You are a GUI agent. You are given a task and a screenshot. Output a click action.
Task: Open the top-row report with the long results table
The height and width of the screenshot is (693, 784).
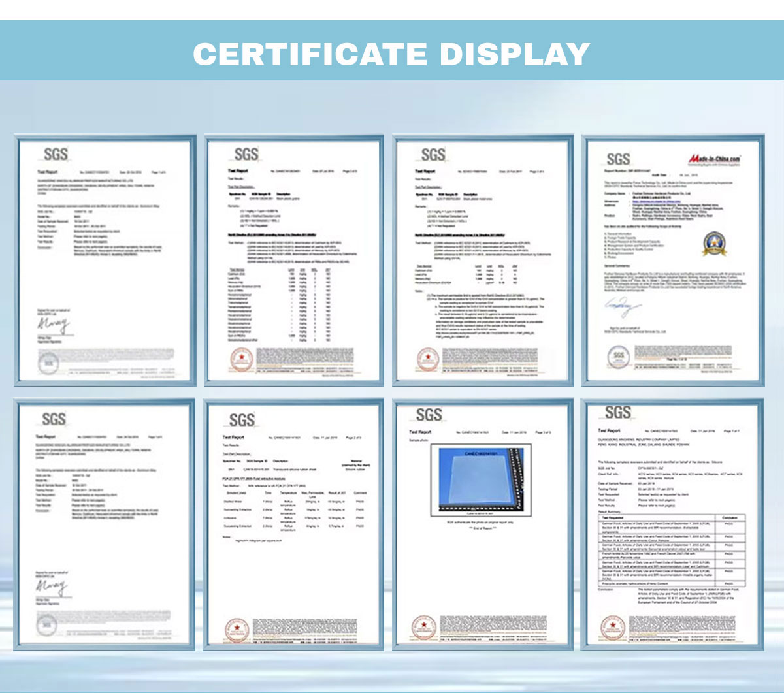point(293,260)
